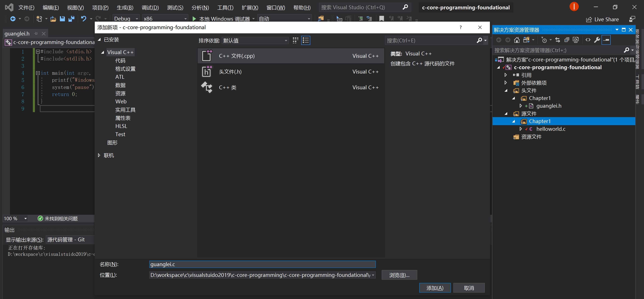
Task: Click the Home icon in Solution Explorer
Action: pos(517,40)
